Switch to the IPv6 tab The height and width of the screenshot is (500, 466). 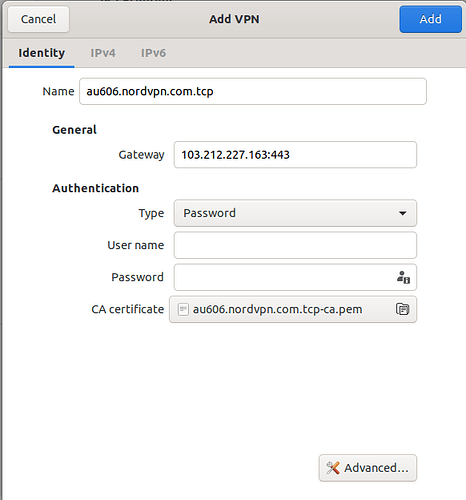pos(153,53)
